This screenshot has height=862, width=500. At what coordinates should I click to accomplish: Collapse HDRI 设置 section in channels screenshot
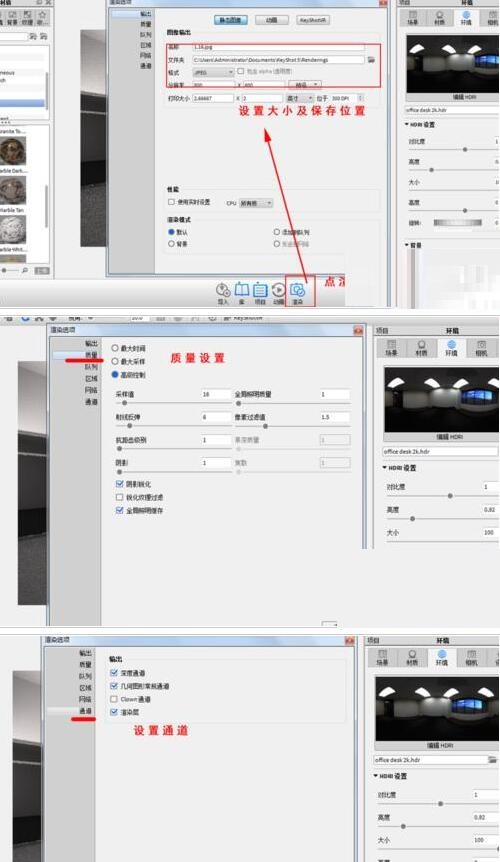[376, 776]
